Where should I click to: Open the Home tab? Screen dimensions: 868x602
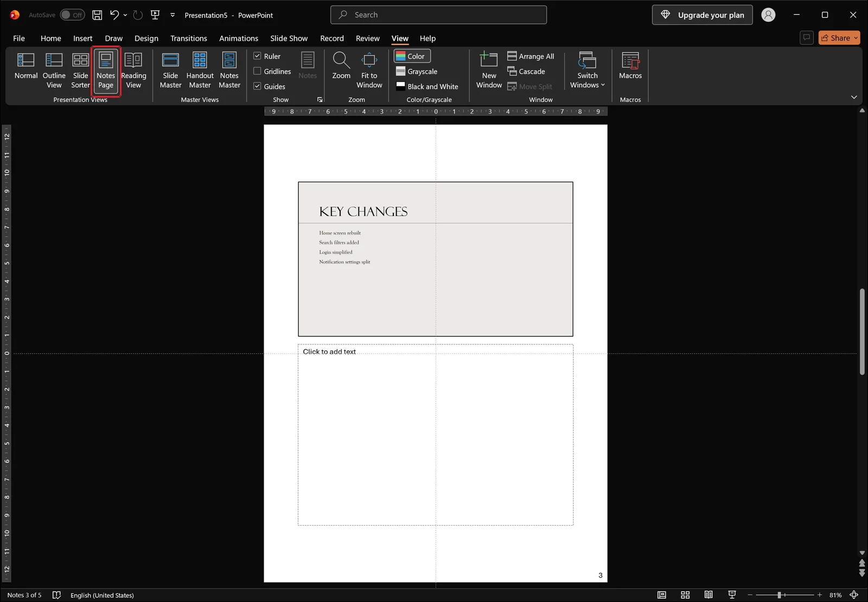[51, 39]
